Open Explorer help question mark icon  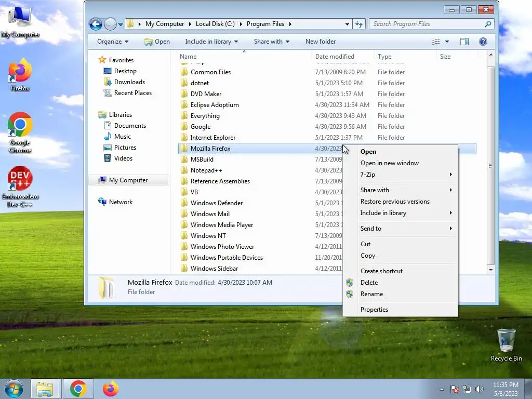coord(483,42)
